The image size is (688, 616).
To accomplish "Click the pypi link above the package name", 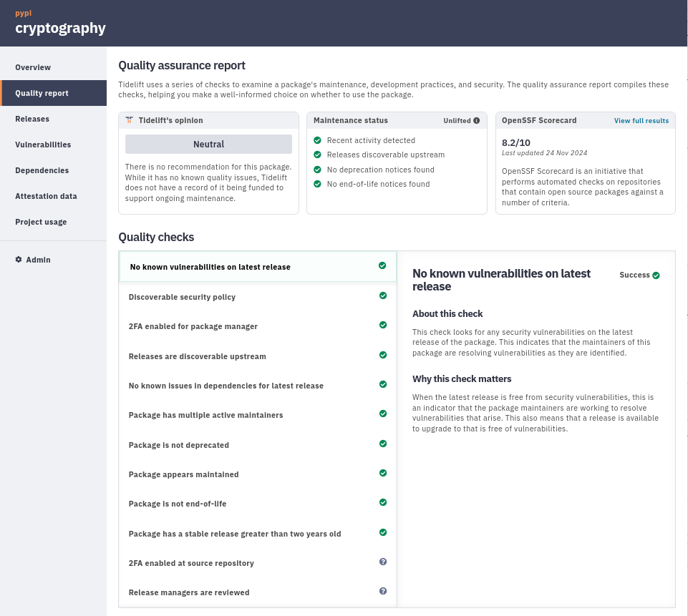I will (x=23, y=13).
